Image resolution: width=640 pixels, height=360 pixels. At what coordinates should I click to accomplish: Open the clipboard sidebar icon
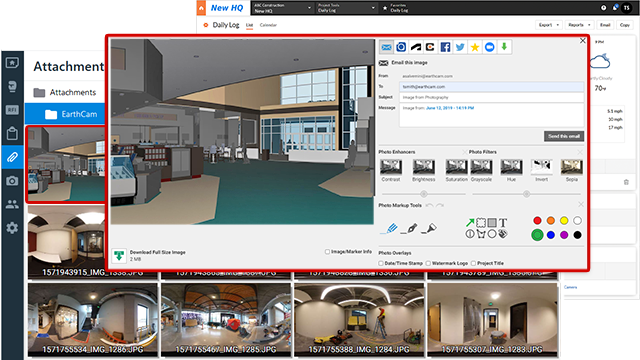pyautogui.click(x=12, y=133)
